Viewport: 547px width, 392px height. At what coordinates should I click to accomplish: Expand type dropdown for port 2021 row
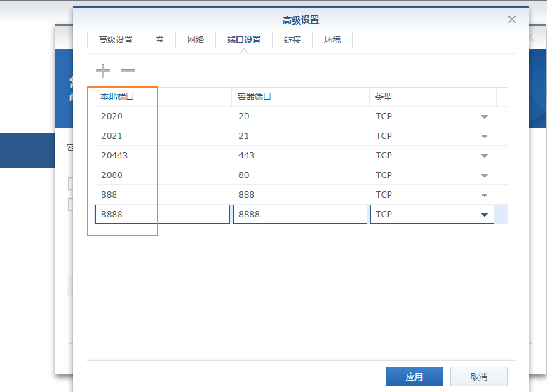484,136
